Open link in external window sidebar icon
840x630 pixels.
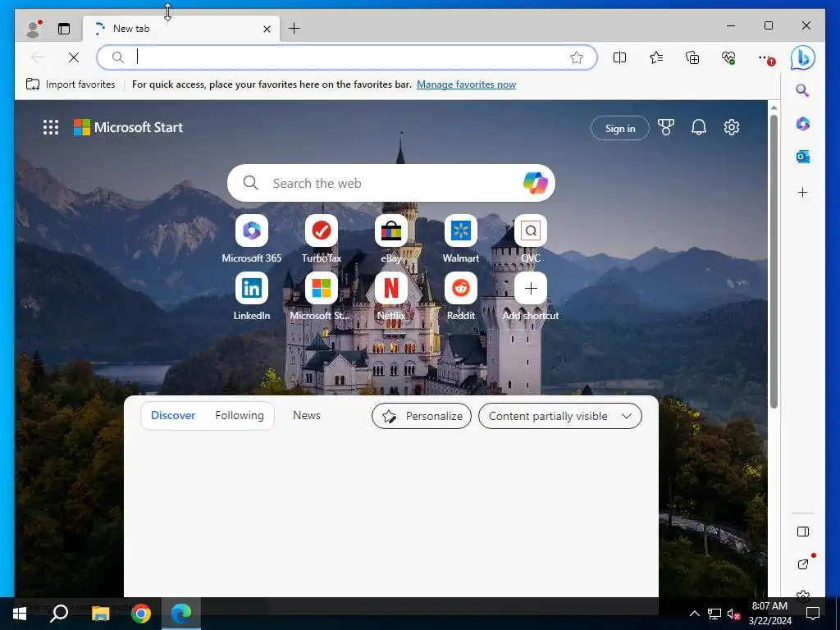[802, 564]
